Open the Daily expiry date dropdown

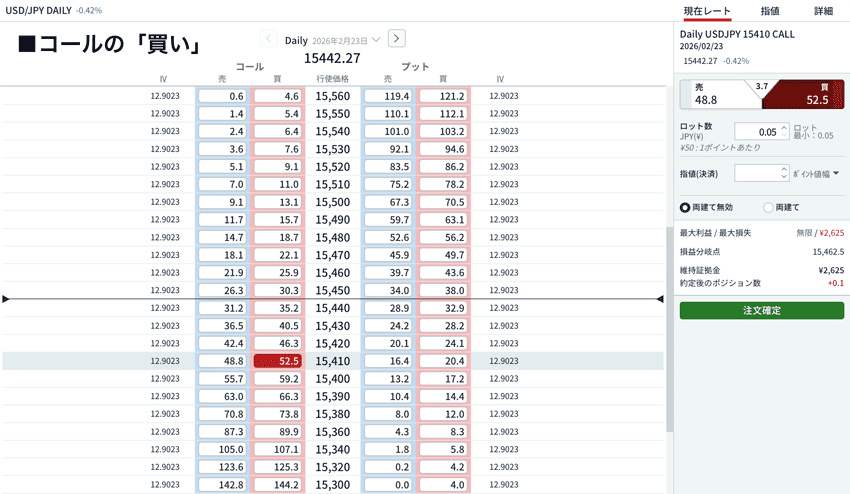[x=376, y=40]
